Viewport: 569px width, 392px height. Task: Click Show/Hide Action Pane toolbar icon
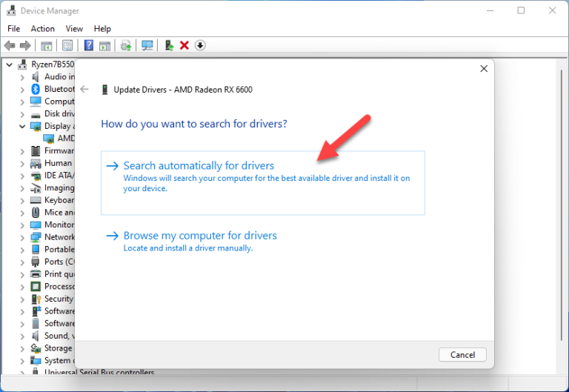click(105, 46)
